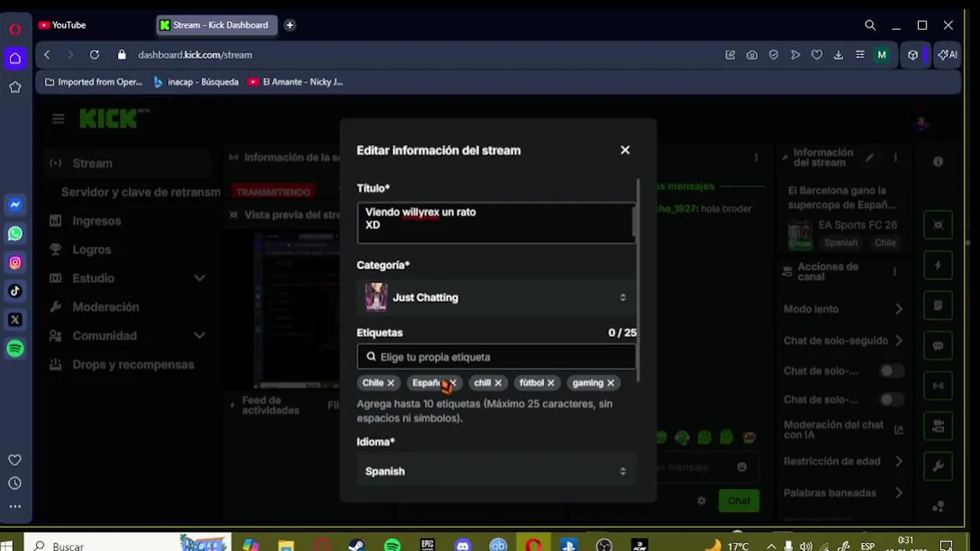
Task: Toggle the Kick hamburger menu
Action: click(x=58, y=119)
